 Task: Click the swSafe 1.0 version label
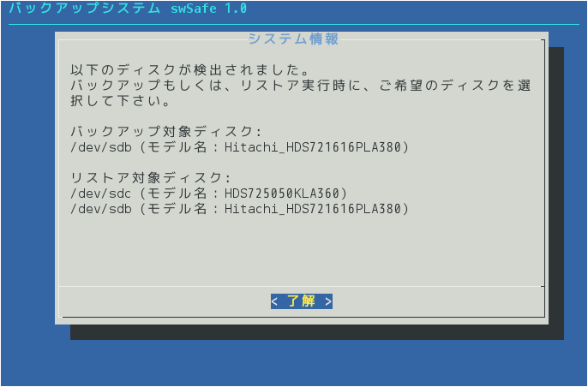coord(208,9)
